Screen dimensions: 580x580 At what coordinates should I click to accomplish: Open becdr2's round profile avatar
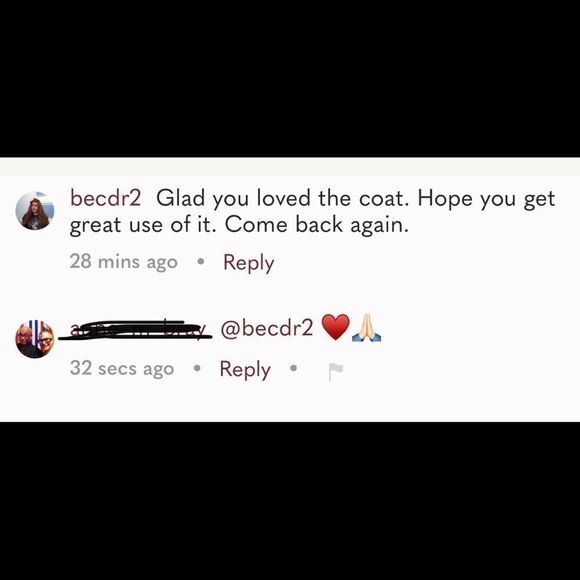[x=35, y=210]
